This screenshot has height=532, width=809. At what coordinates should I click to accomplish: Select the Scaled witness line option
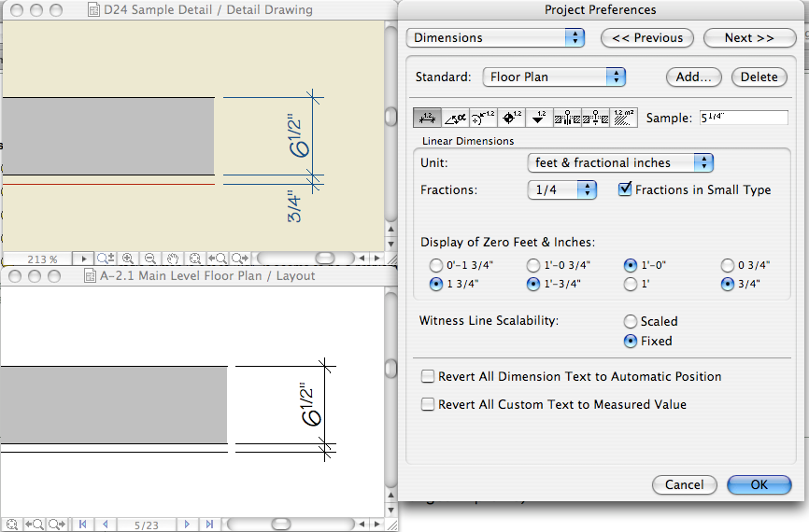(x=631, y=322)
